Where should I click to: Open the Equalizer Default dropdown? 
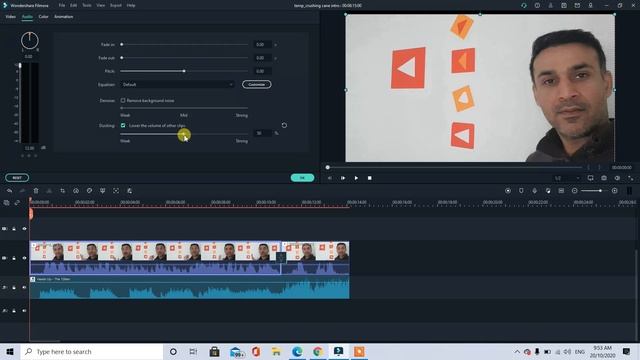pyautogui.click(x=178, y=84)
